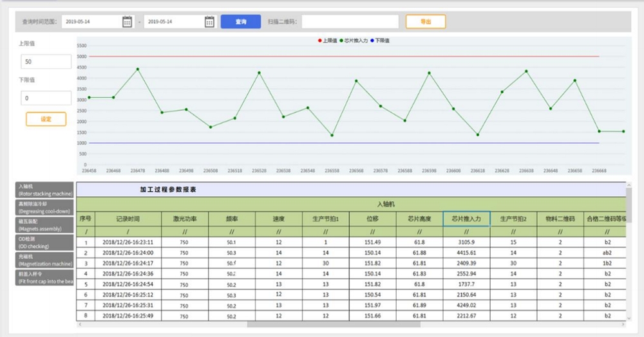Open the Fit front cap tab
The image size is (644, 337).
coord(44,277)
